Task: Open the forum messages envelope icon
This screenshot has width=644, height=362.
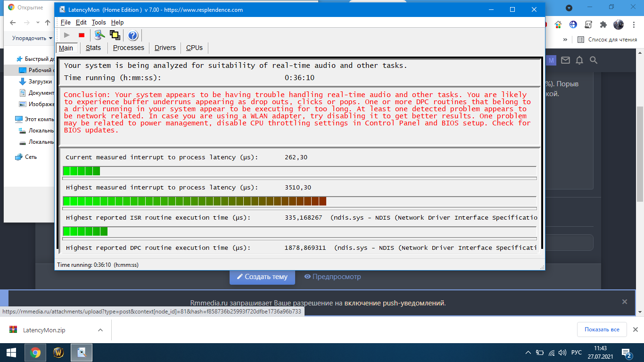Action: 565,60
